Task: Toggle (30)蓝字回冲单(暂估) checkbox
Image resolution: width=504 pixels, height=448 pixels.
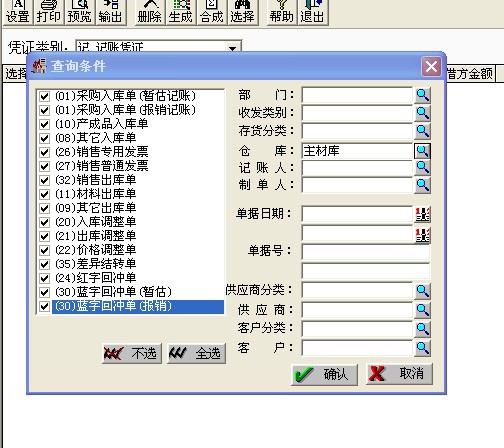Action: pyautogui.click(x=44, y=292)
